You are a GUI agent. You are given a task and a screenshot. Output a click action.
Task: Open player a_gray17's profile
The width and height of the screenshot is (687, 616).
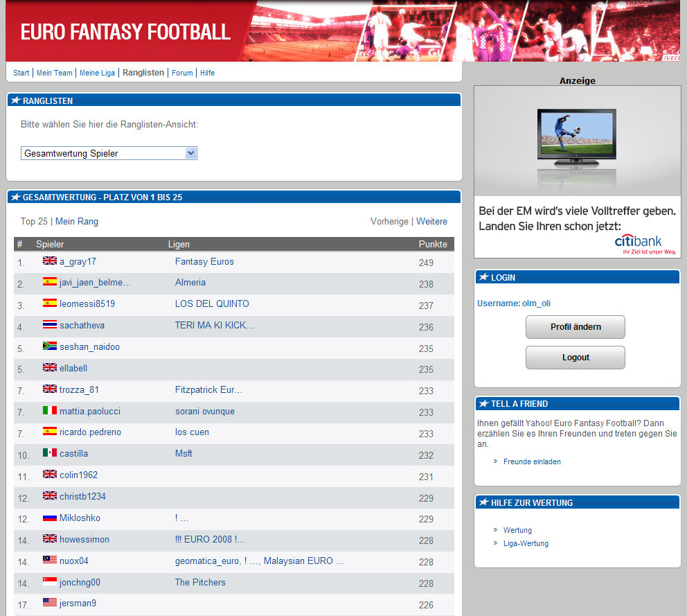pyautogui.click(x=78, y=262)
